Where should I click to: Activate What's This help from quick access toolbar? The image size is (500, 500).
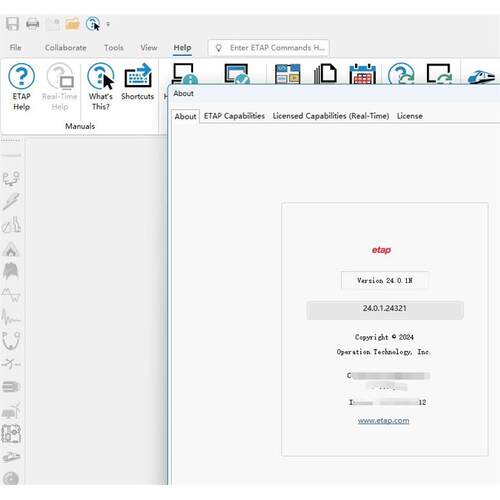(x=93, y=24)
